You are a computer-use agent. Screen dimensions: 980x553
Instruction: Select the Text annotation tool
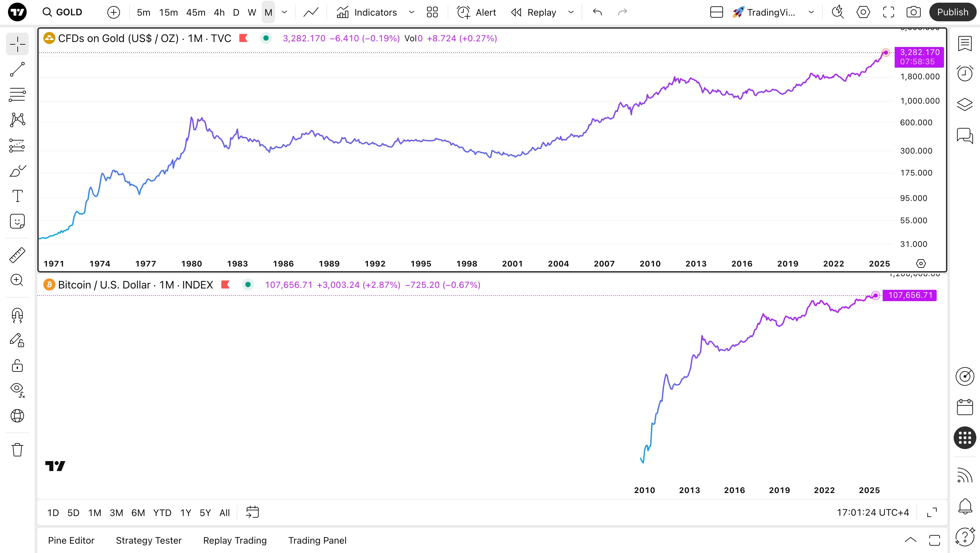pyautogui.click(x=17, y=196)
